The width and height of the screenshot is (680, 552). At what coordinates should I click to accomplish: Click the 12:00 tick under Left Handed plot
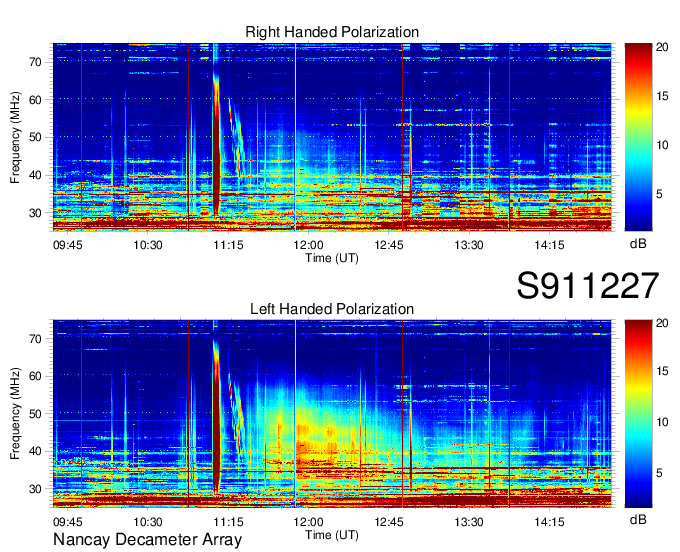tap(308, 521)
